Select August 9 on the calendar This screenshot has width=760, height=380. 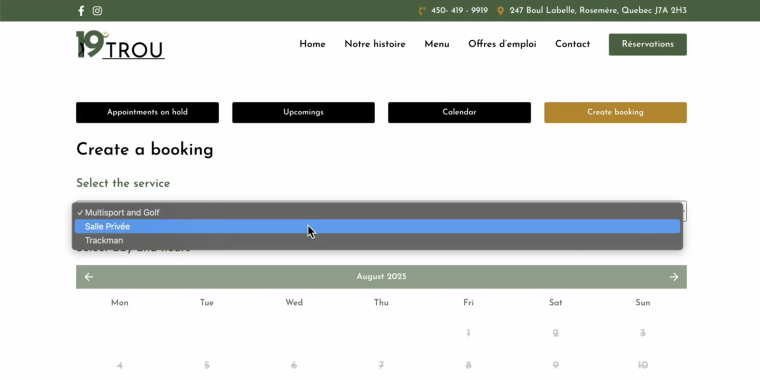(x=555, y=365)
